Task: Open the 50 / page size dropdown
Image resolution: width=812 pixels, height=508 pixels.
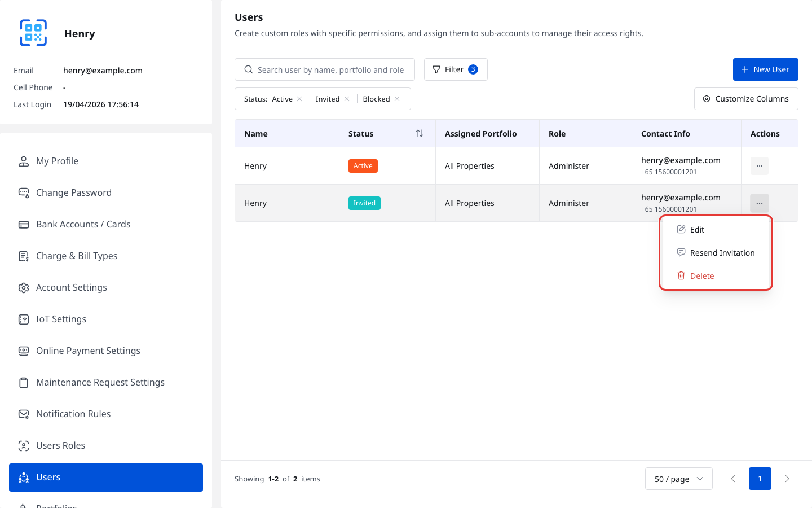Action: [679, 479]
